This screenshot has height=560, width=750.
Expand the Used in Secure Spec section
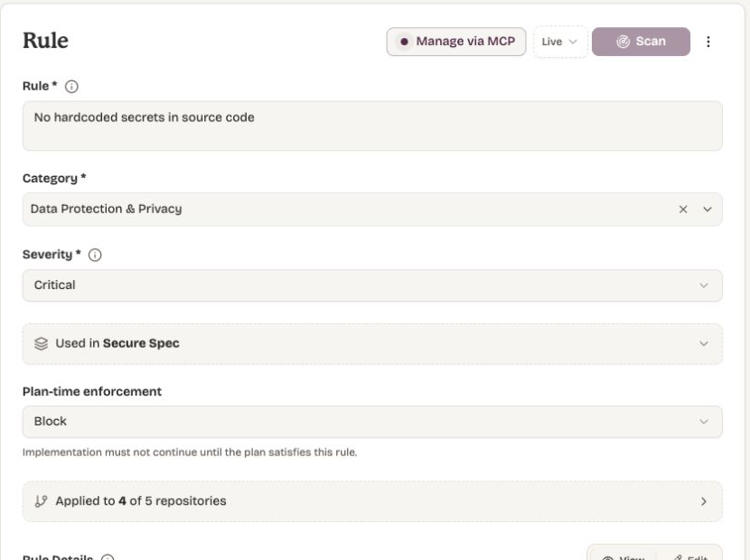coord(372,344)
